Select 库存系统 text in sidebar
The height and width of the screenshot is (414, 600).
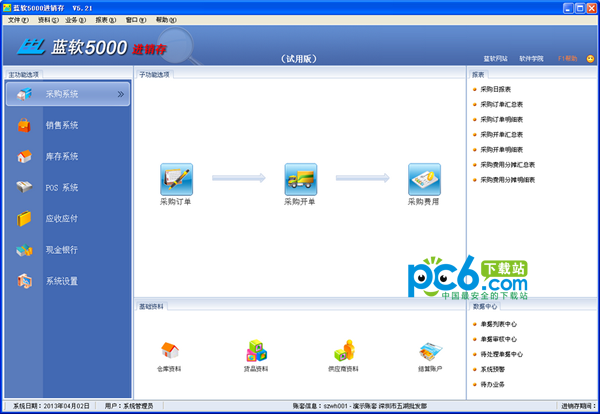pyautogui.click(x=62, y=156)
